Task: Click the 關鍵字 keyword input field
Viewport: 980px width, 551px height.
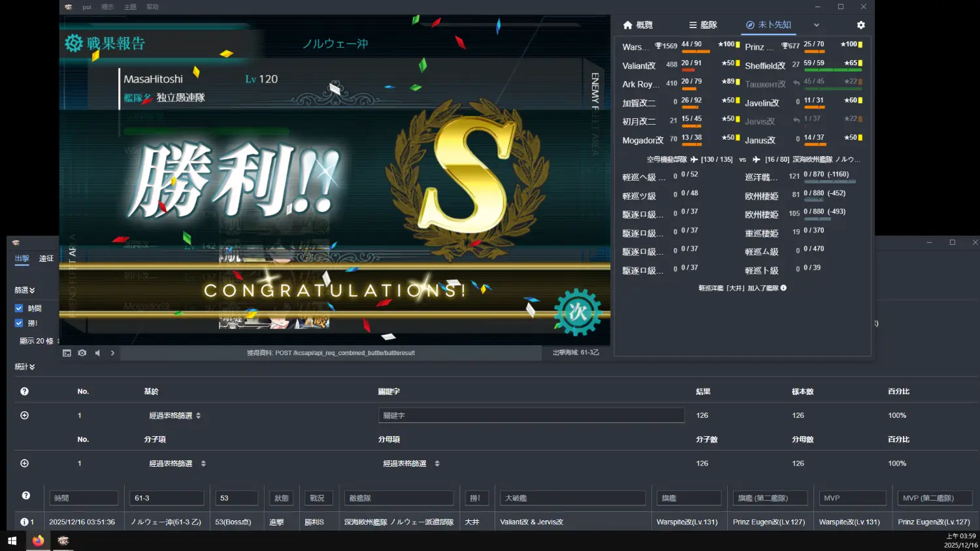Action: point(531,415)
